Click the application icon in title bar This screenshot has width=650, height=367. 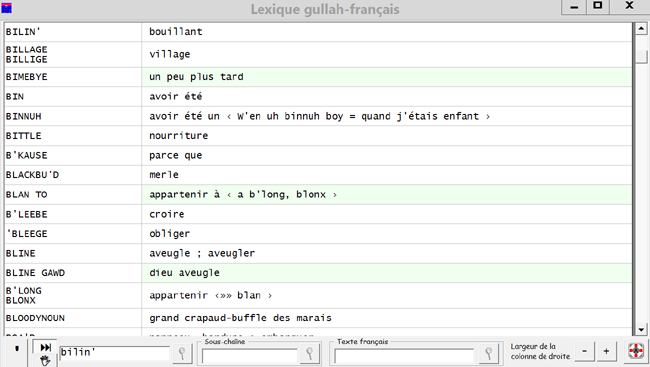click(7, 8)
